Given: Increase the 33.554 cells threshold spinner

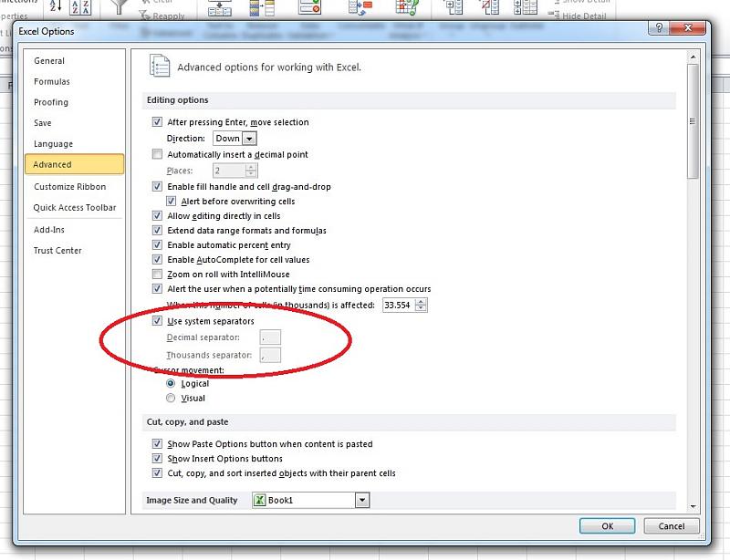Looking at the screenshot, I should (421, 302).
